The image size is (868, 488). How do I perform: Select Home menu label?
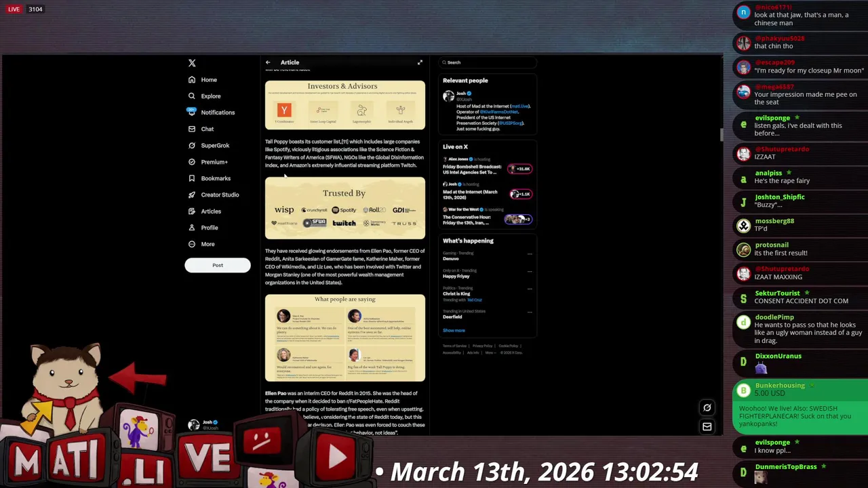(x=209, y=80)
